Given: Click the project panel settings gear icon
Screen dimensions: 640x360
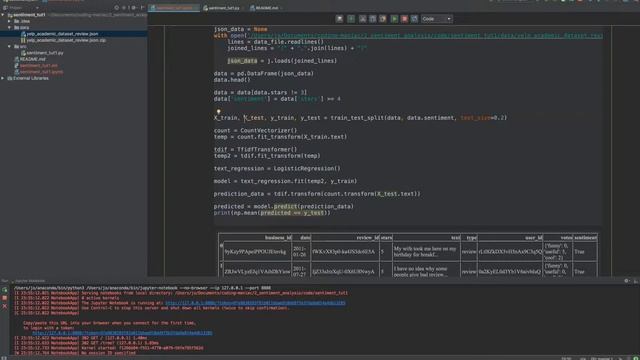Looking at the screenshot, I should point(134,8).
